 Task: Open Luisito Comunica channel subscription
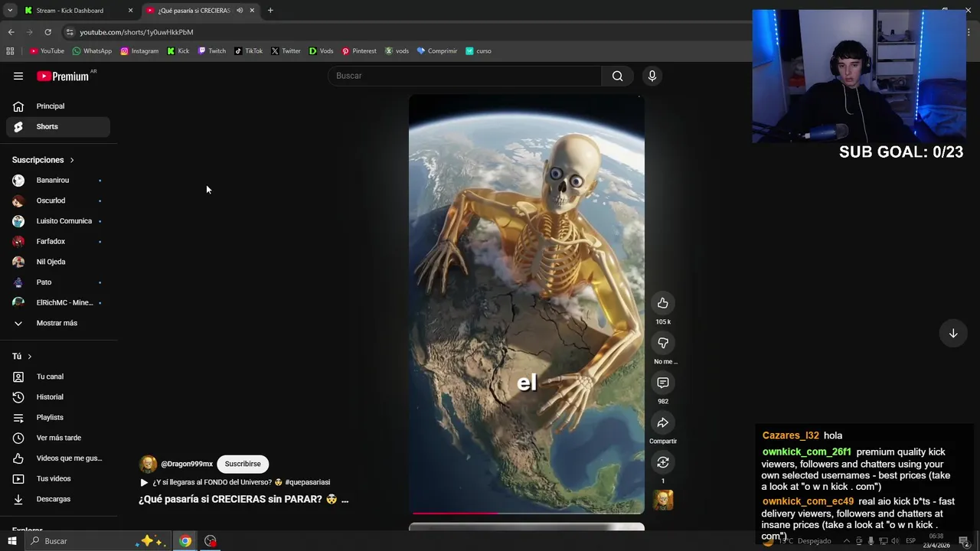[58, 221]
